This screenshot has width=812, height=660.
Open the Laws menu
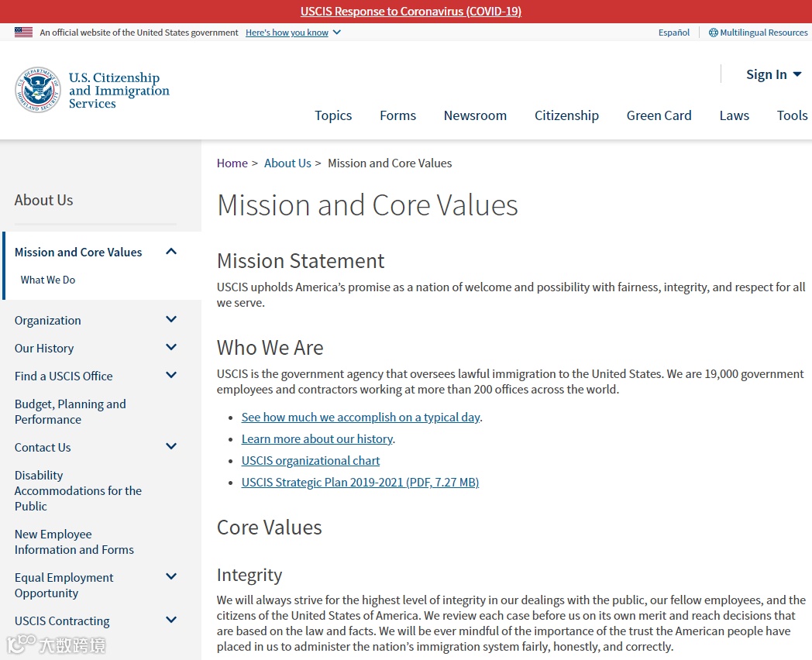tap(734, 115)
